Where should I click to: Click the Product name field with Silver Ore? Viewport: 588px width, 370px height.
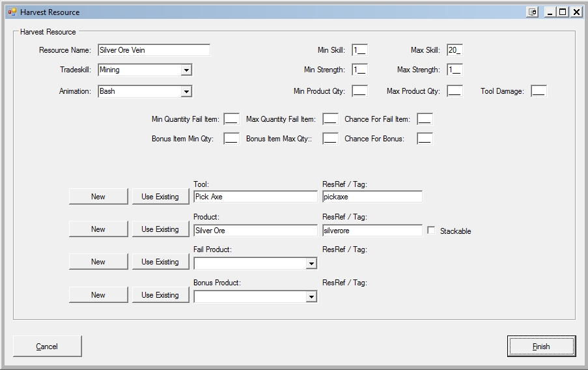(255, 231)
